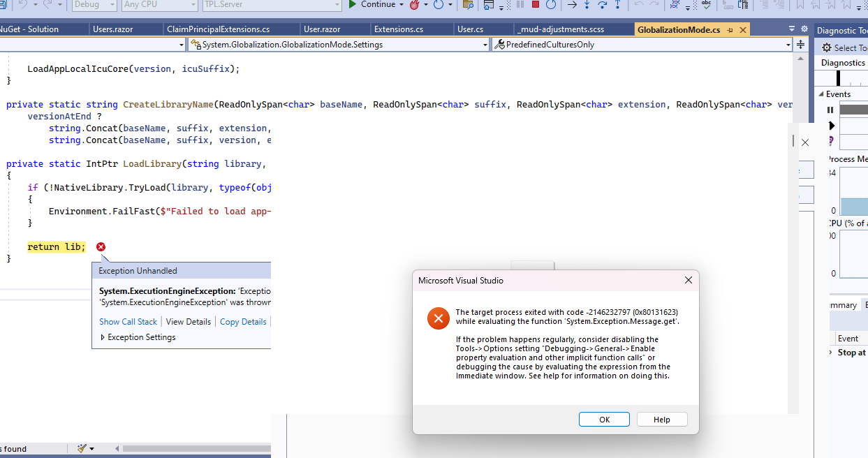Click the Show Call Stack link

[x=128, y=322]
